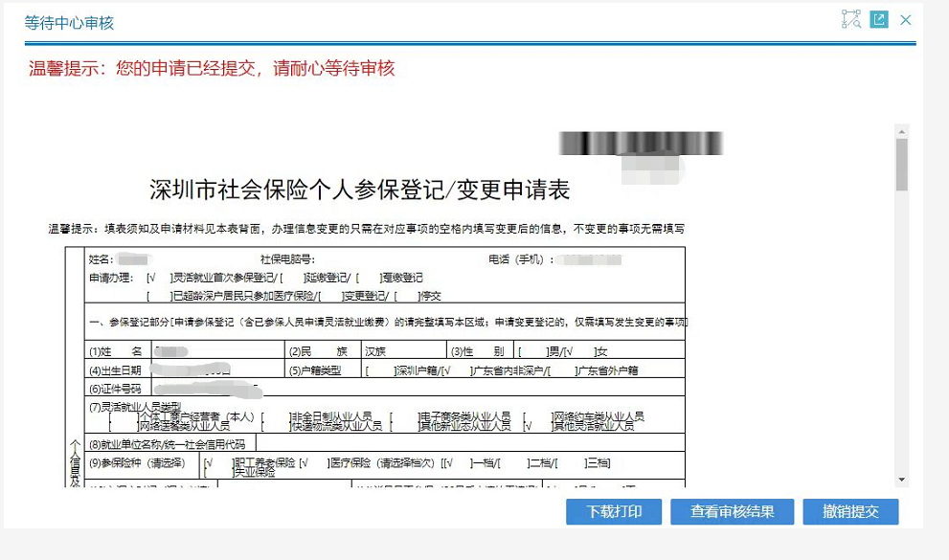Tick the 延缴登记 checkbox
The image size is (949, 560).
(293, 278)
